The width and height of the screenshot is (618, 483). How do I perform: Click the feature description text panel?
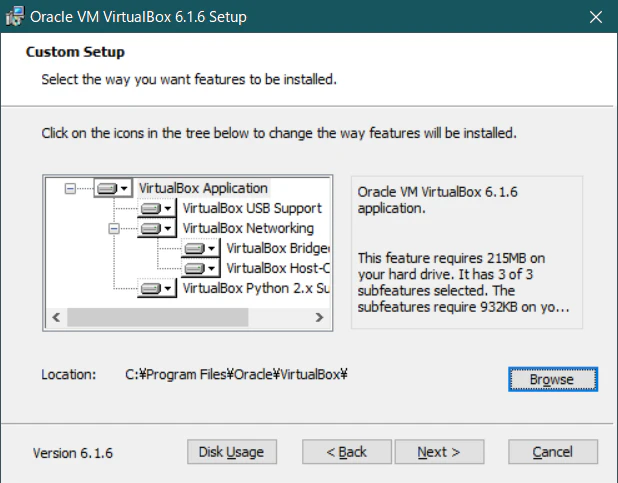[467, 252]
